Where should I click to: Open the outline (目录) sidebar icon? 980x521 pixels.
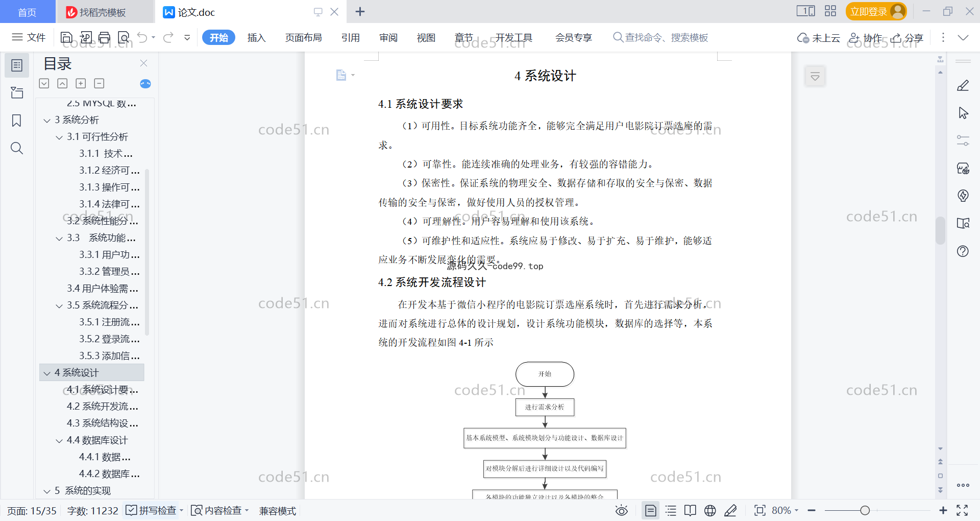17,65
